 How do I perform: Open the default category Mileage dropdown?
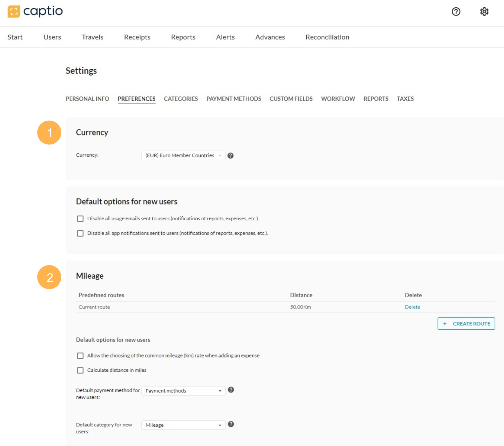pos(183,425)
